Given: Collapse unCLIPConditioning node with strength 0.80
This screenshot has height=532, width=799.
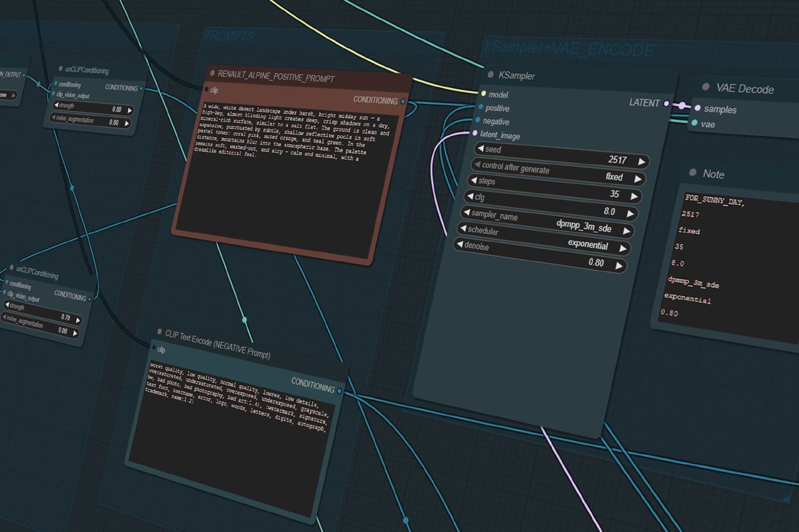Looking at the screenshot, I should click(60, 69).
